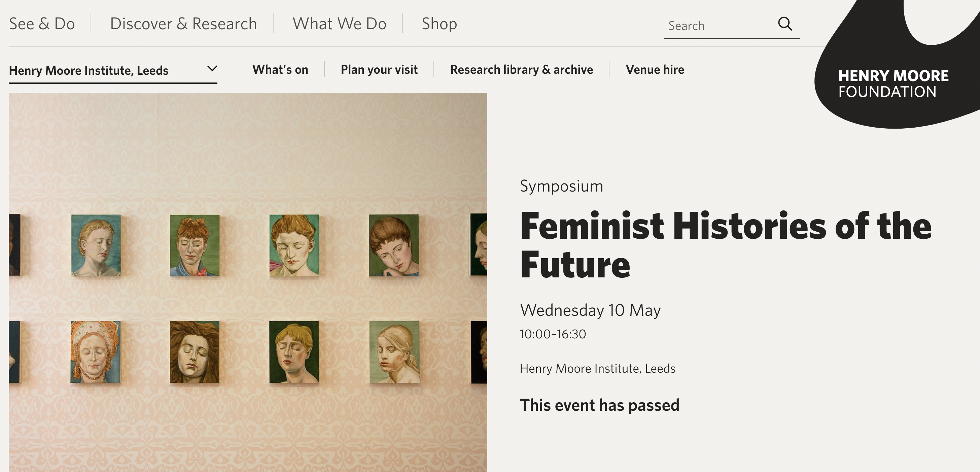Viewport: 980px width, 472px height.
Task: Open the See & Do menu
Action: 42,24
